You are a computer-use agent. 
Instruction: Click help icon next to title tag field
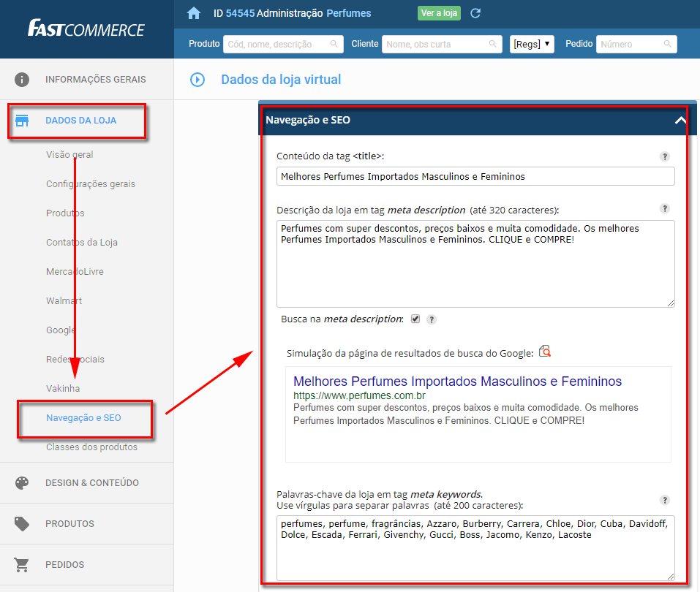coord(665,156)
